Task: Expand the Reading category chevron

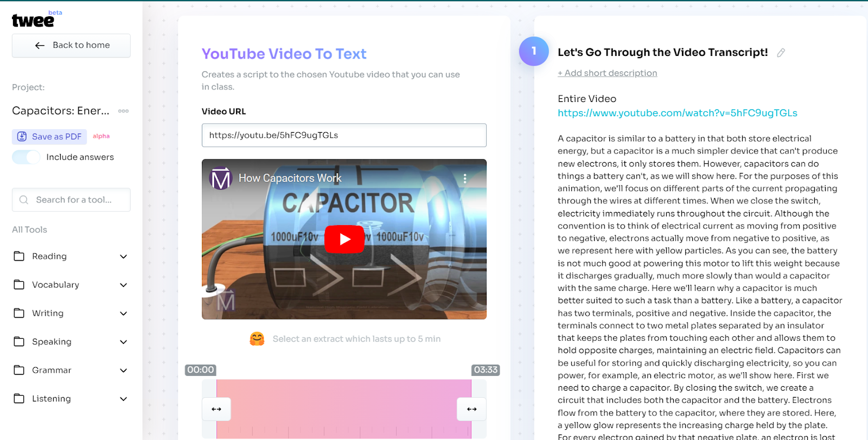Action: pyautogui.click(x=124, y=257)
